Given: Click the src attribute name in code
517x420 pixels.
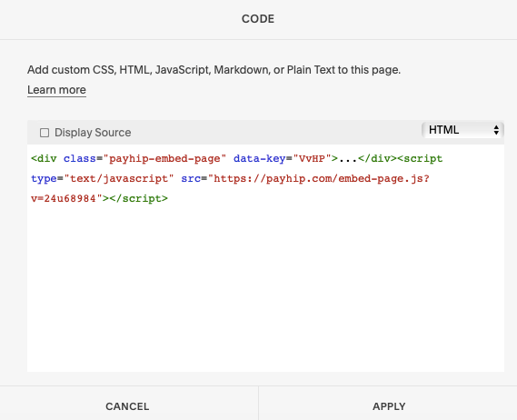Looking at the screenshot, I should [191, 178].
